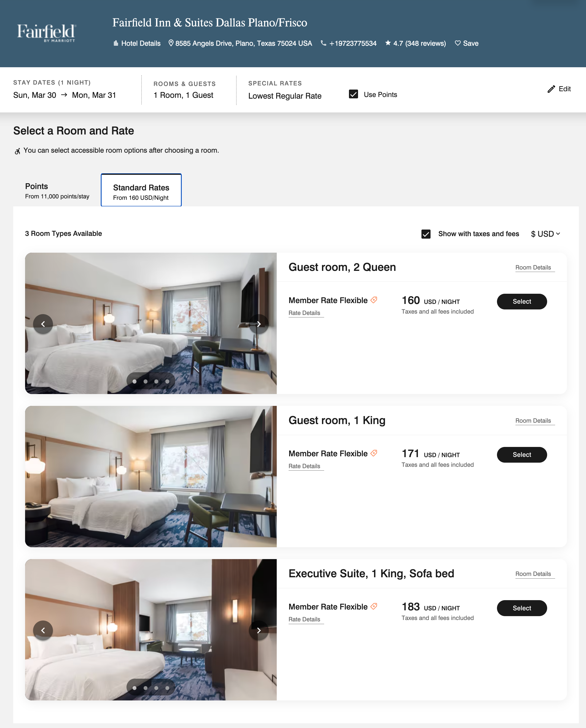This screenshot has height=728, width=586.
Task: Click the first carousel dot on 2 Queen photo
Action: [x=135, y=381]
